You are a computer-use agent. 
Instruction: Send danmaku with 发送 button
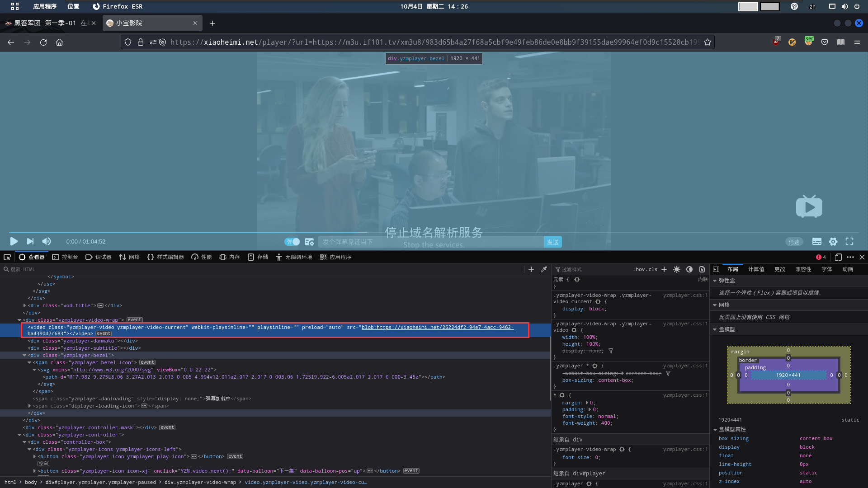pos(552,242)
